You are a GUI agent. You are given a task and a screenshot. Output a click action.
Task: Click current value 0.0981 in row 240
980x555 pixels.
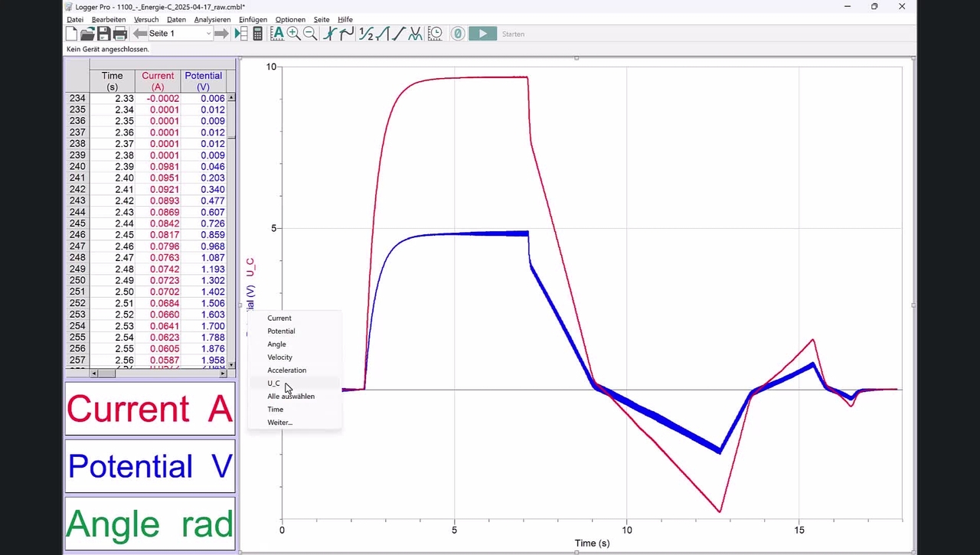[165, 166]
